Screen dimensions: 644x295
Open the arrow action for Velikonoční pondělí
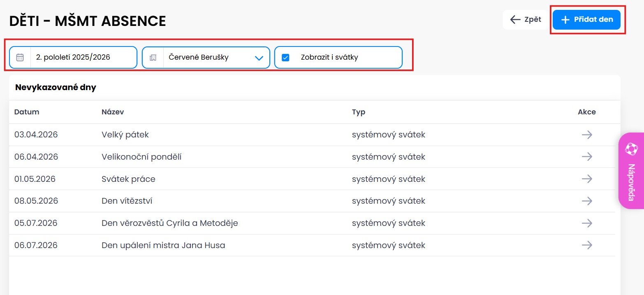587,157
